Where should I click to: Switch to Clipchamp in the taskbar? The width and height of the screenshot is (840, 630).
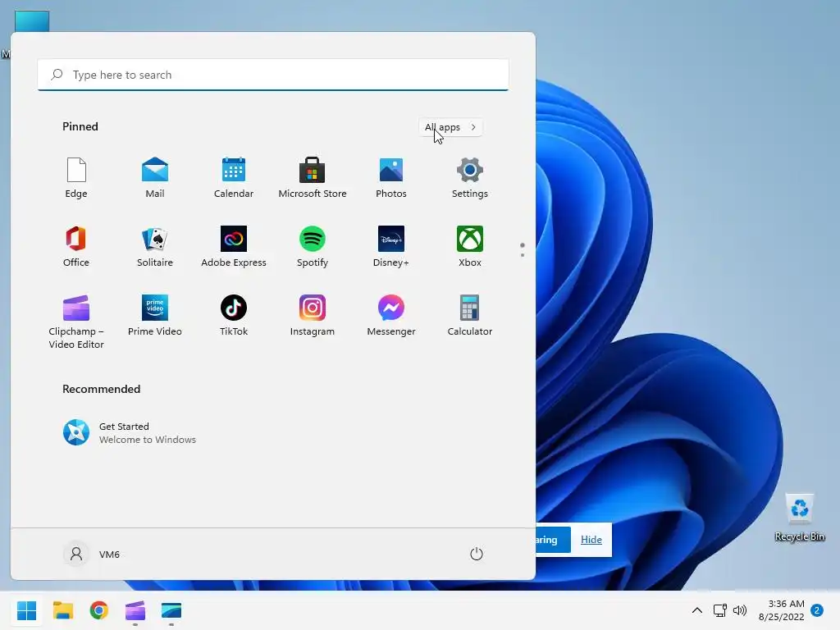click(x=135, y=610)
